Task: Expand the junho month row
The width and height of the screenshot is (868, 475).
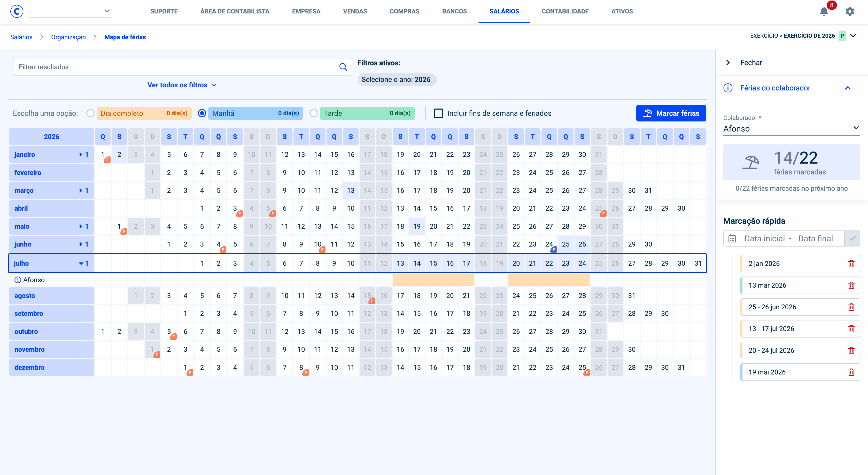Action: [x=81, y=244]
